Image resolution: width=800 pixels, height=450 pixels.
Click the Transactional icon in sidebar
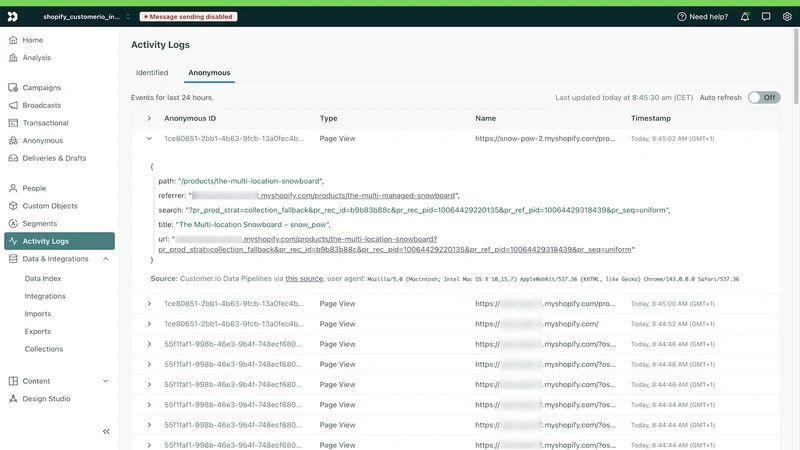(13, 123)
